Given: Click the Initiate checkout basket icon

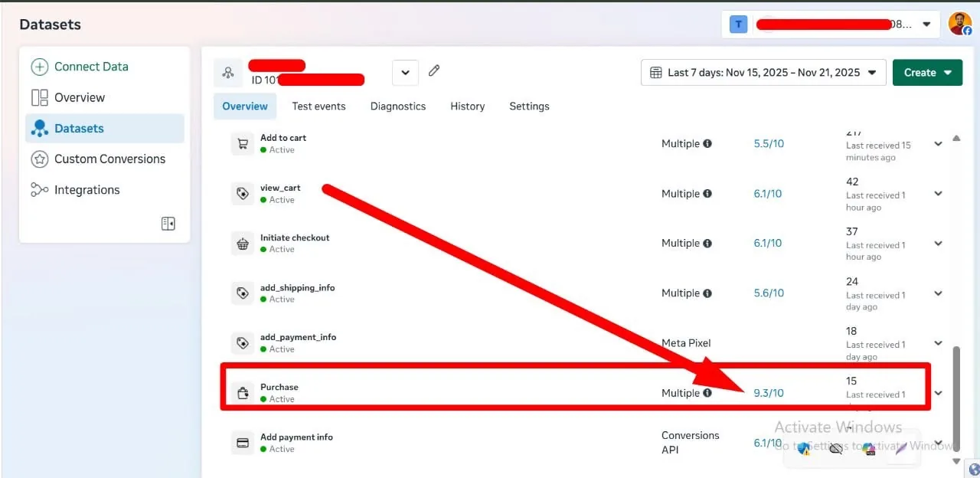Looking at the screenshot, I should click(x=243, y=244).
